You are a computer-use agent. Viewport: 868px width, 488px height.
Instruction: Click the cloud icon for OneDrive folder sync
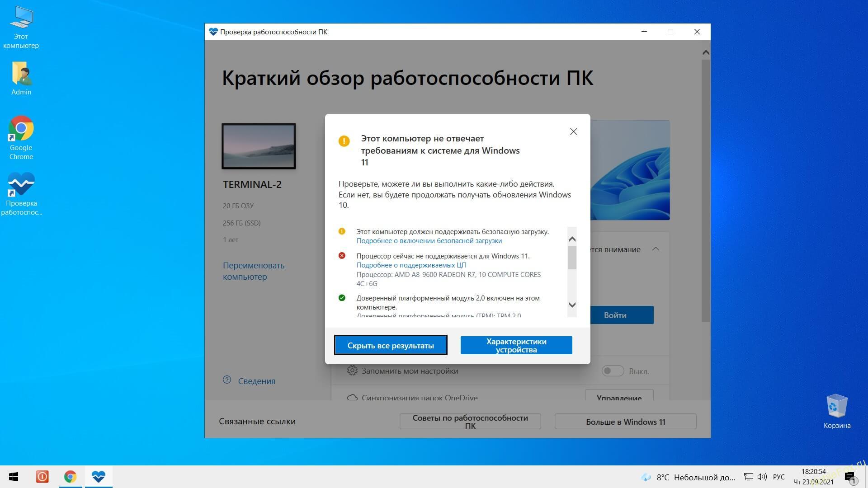click(352, 398)
